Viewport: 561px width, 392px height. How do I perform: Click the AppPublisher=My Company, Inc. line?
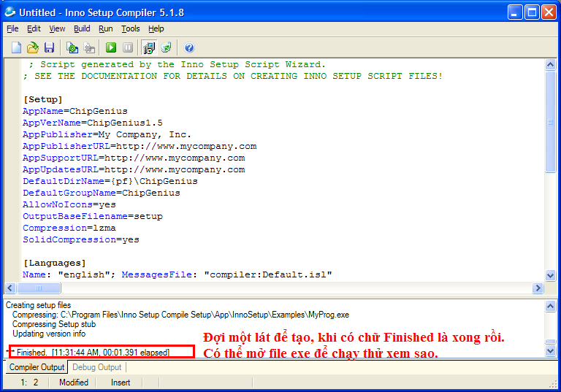(x=107, y=134)
